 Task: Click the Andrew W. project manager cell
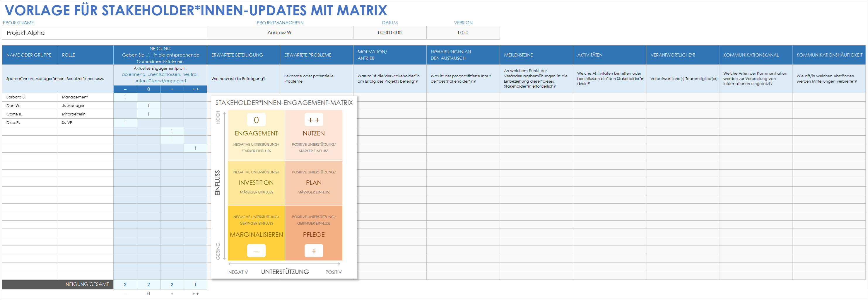tap(280, 33)
